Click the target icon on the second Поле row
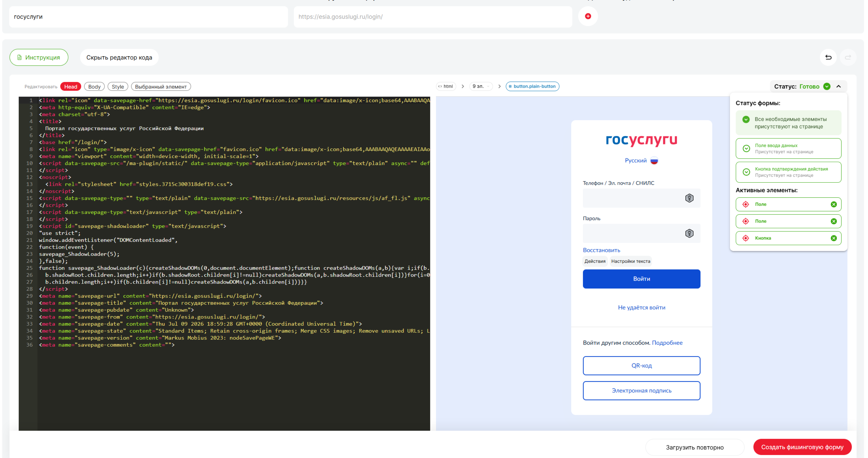Screen dimensions: 868x458 click(x=746, y=221)
